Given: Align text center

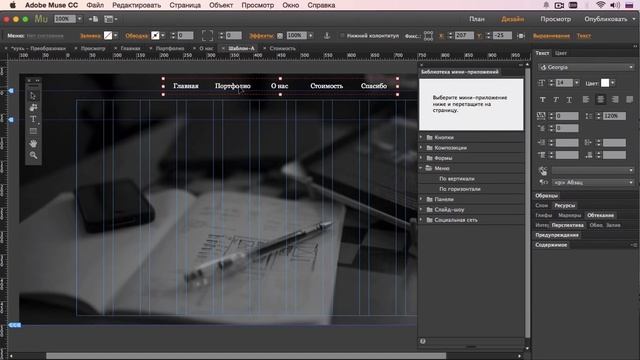Looking at the screenshot, I should tap(600, 99).
